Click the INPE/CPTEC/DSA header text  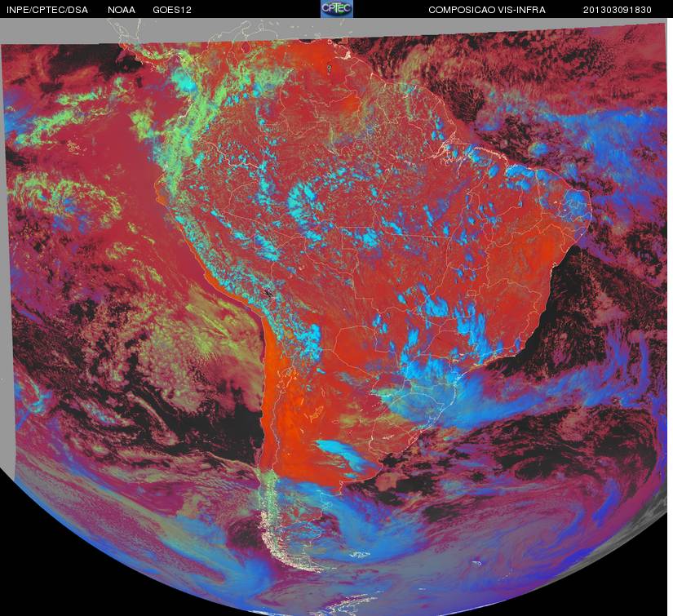[47, 10]
